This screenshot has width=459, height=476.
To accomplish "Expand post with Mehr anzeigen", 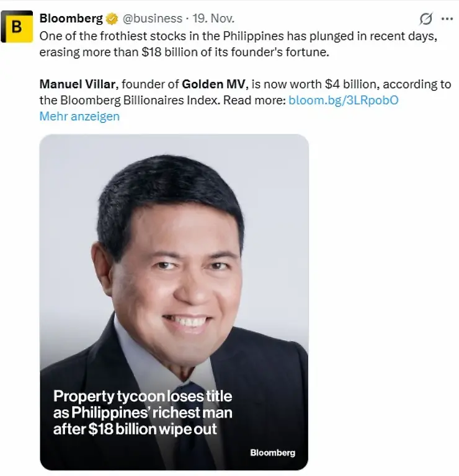I will (79, 117).
